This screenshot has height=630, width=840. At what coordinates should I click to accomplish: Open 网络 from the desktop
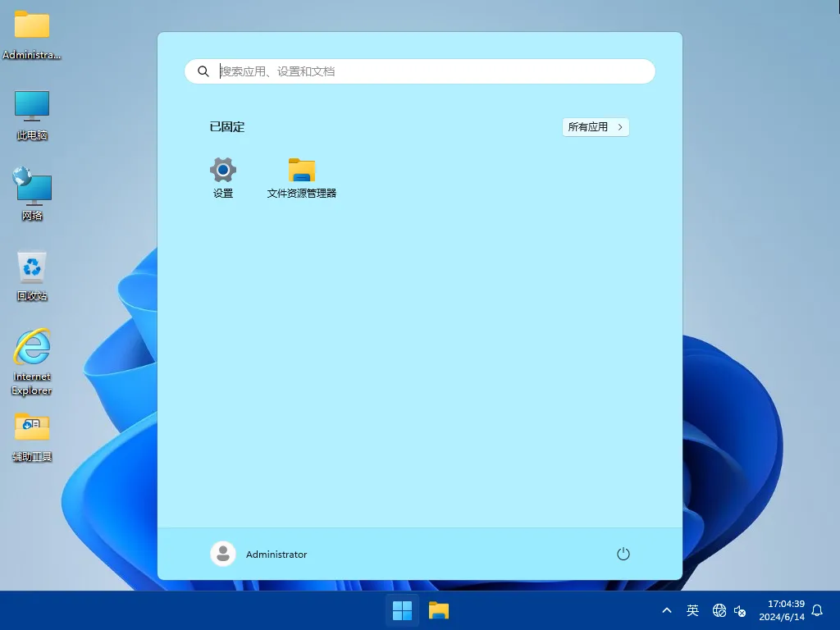pyautogui.click(x=31, y=190)
